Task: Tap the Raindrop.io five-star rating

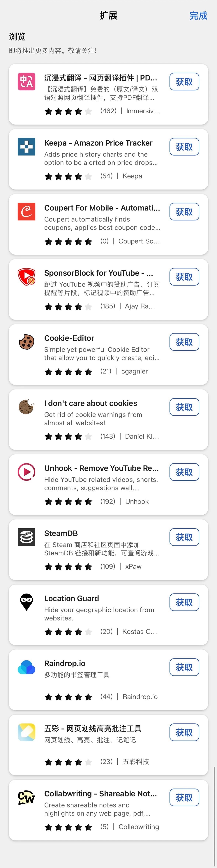Action: point(68,697)
